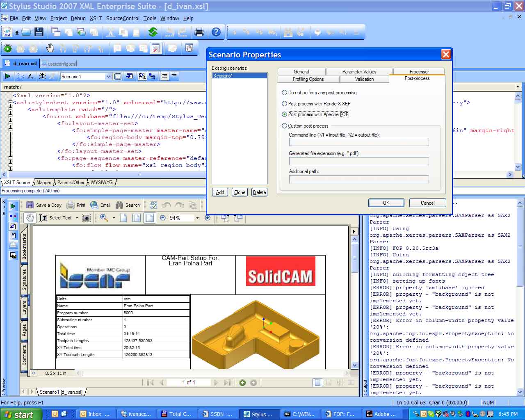Click the spell-check ABC icon

pyautogui.click(x=153, y=205)
